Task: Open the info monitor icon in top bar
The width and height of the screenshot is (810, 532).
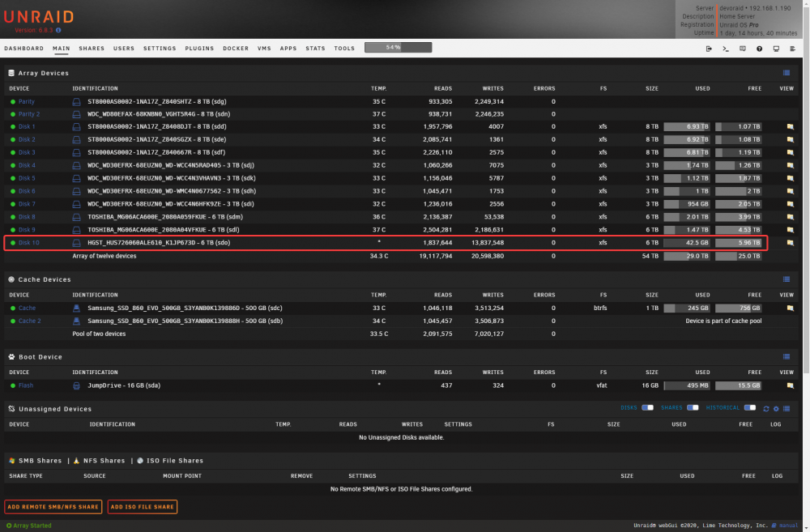Action: 776,49
